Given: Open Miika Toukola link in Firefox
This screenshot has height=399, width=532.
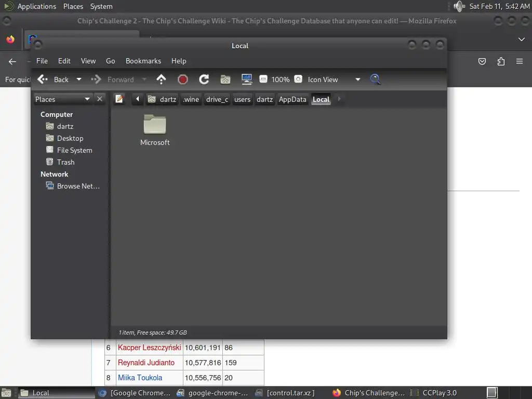Looking at the screenshot, I should 140,378.
